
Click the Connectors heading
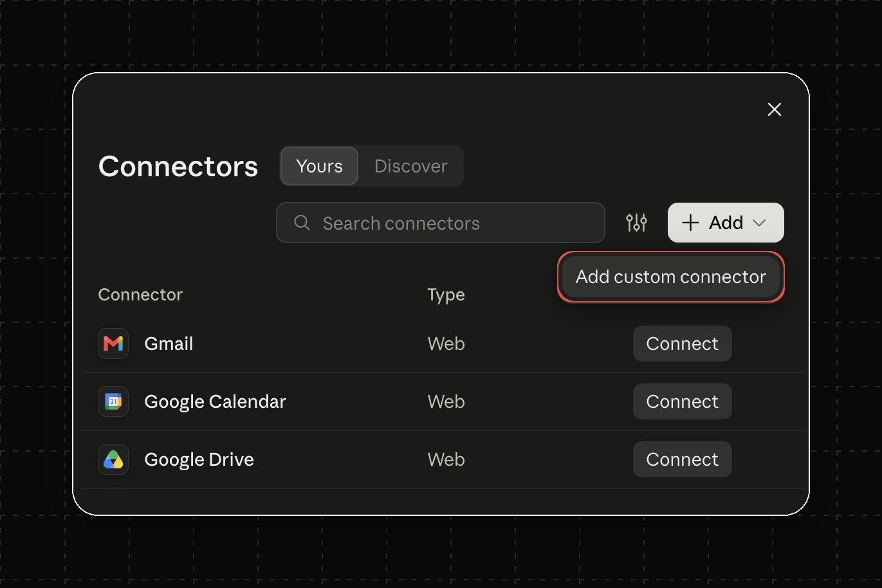tap(178, 166)
